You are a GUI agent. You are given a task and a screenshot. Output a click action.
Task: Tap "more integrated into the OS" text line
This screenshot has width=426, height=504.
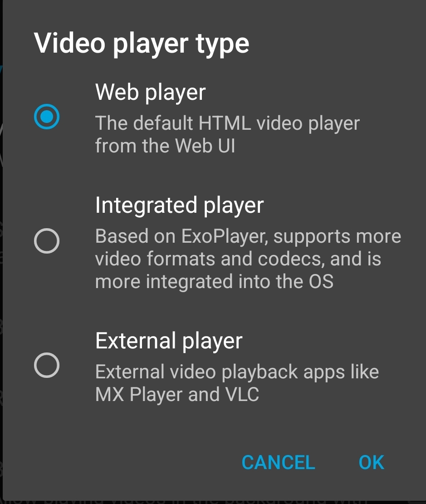tap(214, 282)
